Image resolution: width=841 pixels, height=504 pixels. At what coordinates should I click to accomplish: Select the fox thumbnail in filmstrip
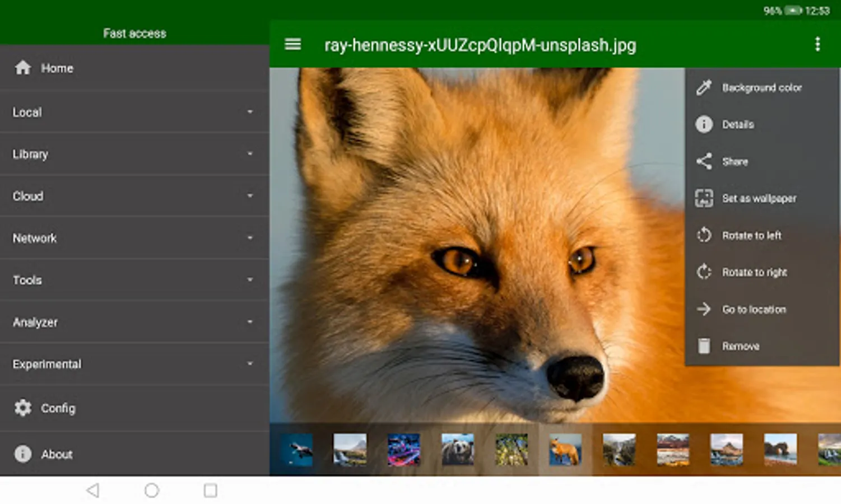[x=565, y=450]
